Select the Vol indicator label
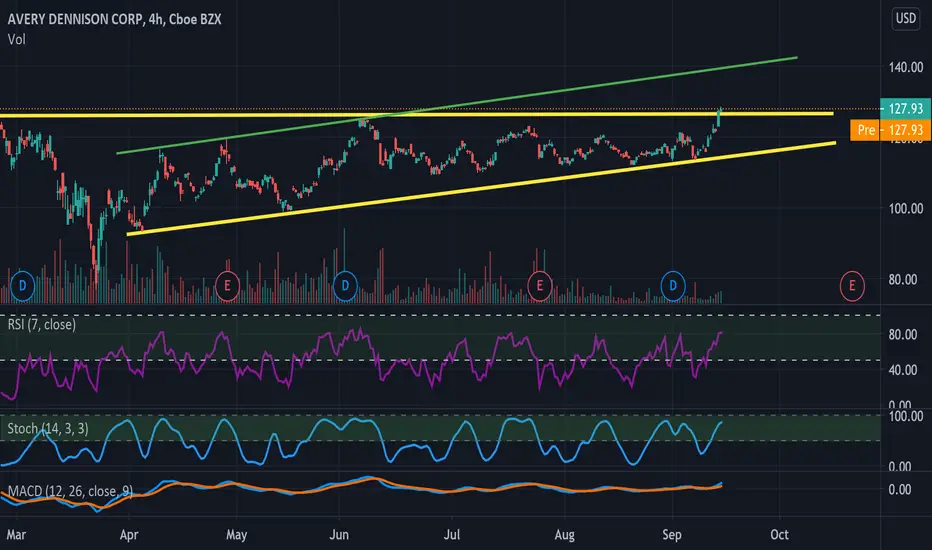This screenshot has width=932, height=550. click(x=17, y=39)
